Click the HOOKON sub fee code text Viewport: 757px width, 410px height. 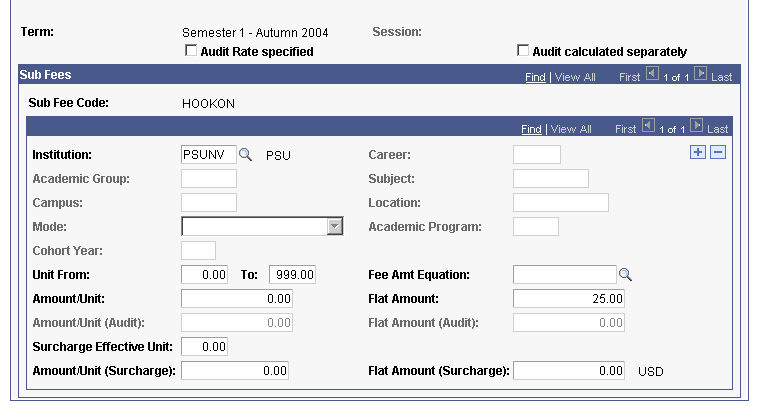point(209,103)
